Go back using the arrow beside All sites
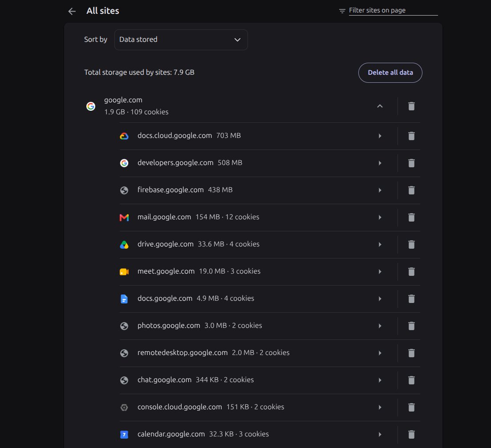 pos(72,11)
